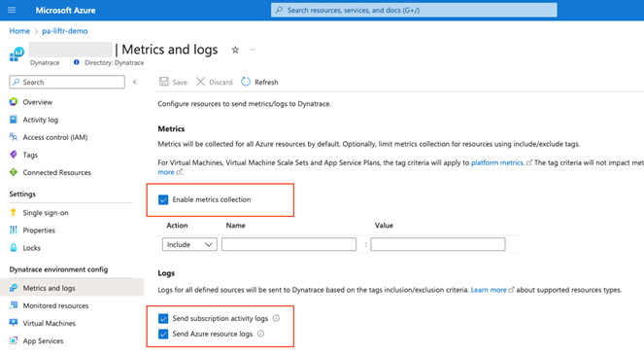Click the App Services icon
The image size is (644, 355).
point(14,340)
